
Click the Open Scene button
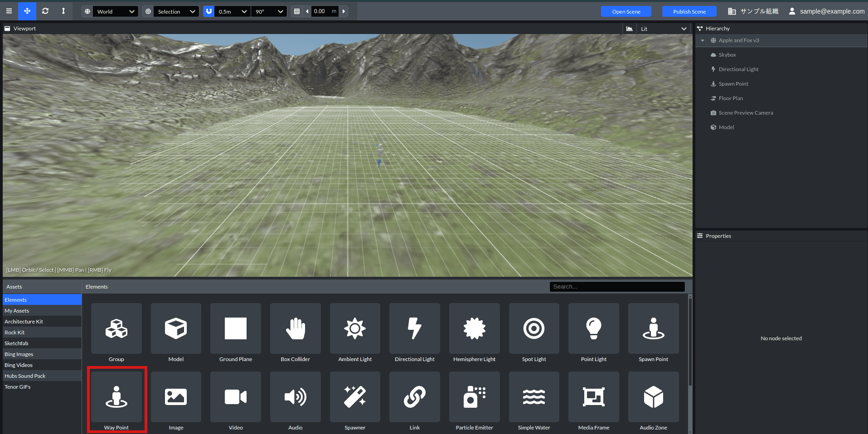pos(626,11)
